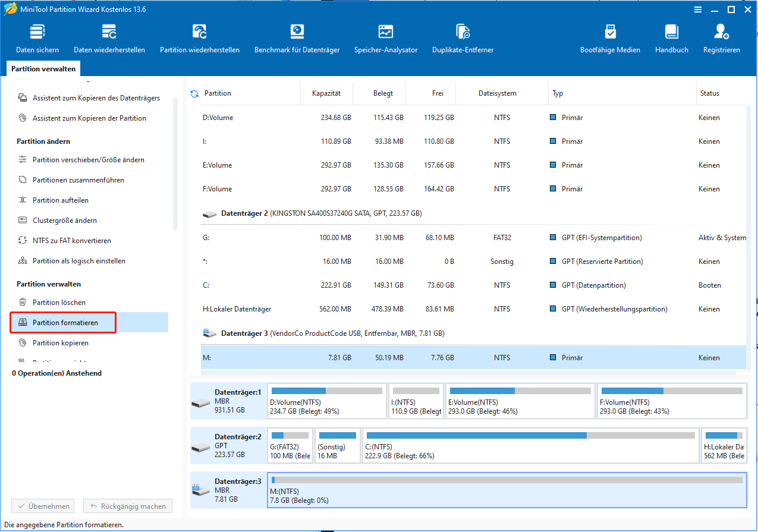The height and width of the screenshot is (532, 758).
Task: Select Datenträger:2 disk icon in disk map
Action: click(201, 447)
